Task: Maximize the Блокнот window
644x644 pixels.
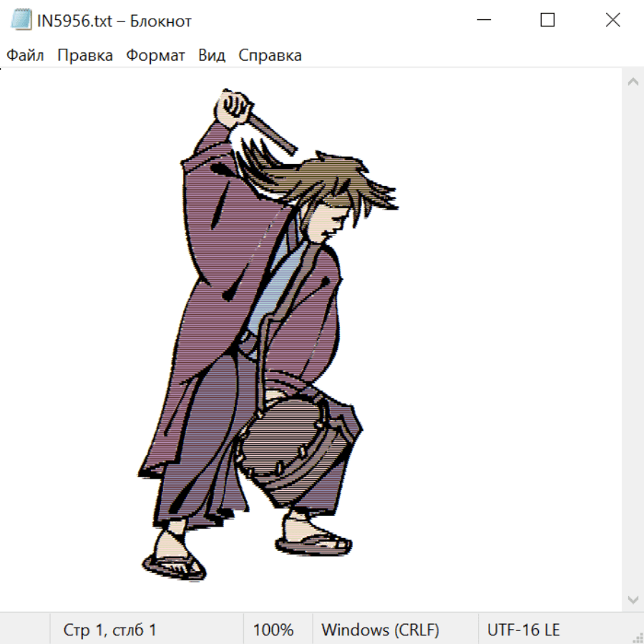Action: (x=547, y=21)
